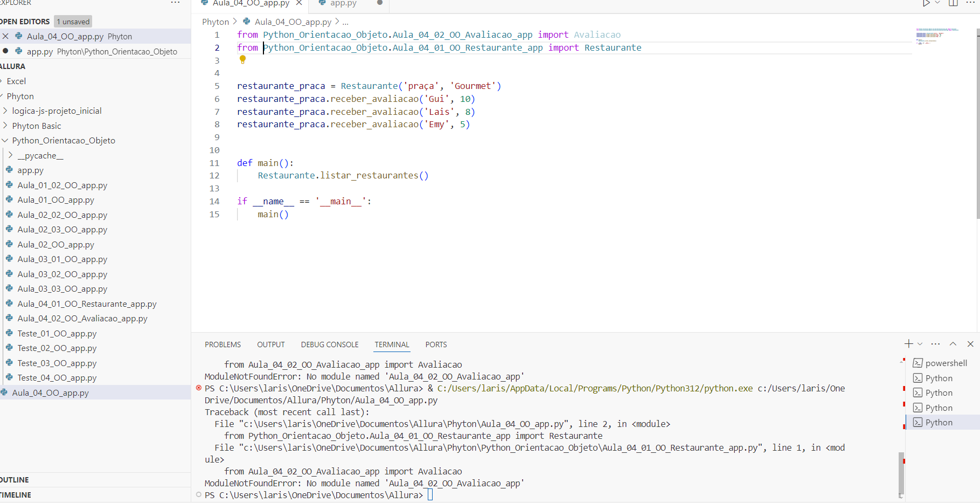980x503 pixels.
Task: Open Teste_02_OO_app.py file
Action: 57,348
